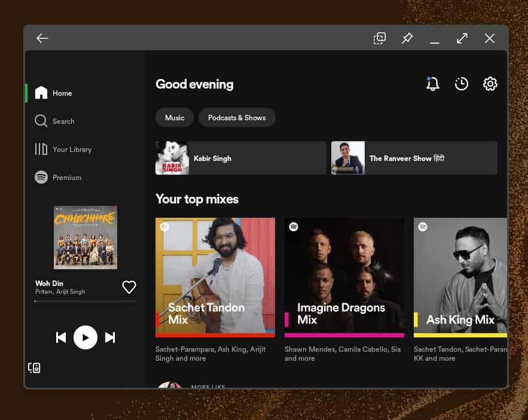Open the Kabir Singh shortcut card
This screenshot has height=420, width=528.
[x=240, y=158]
